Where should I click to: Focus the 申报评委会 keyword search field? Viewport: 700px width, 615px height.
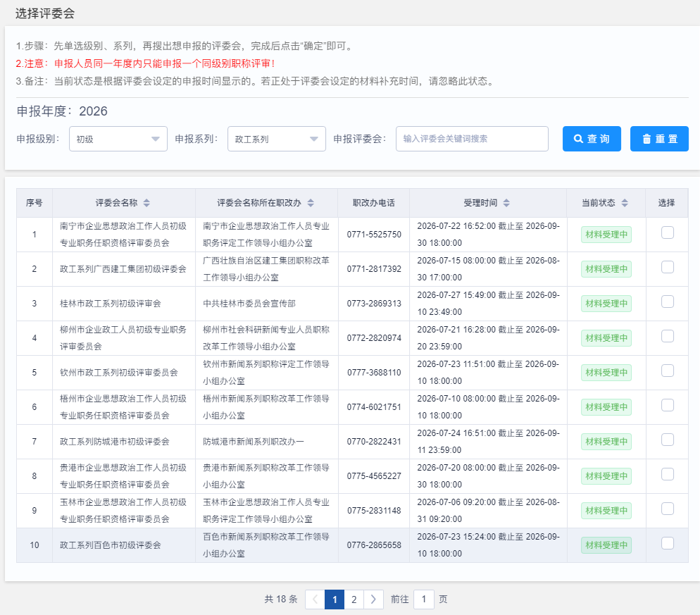click(472, 139)
